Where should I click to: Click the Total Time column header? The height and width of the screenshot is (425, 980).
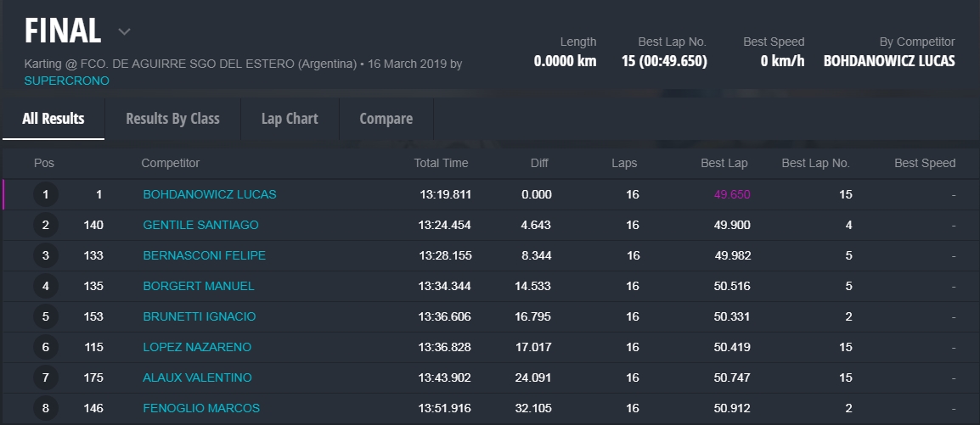click(x=441, y=164)
